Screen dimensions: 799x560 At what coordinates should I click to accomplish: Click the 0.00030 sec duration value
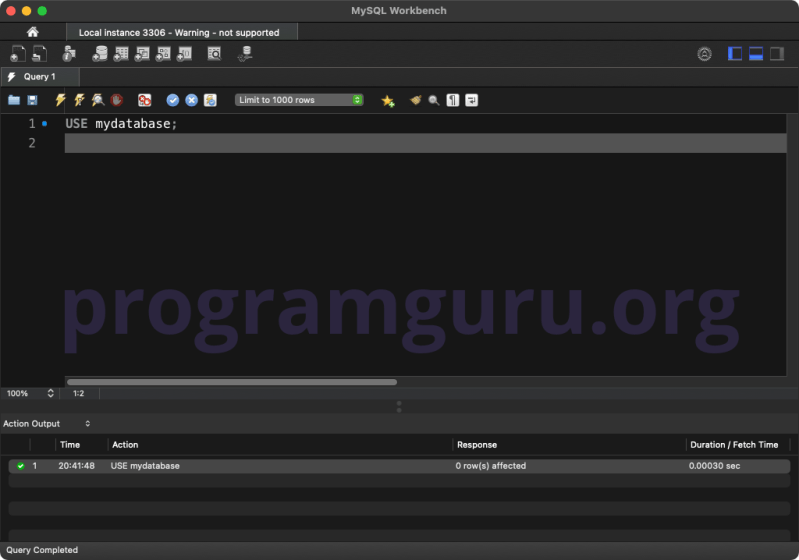714,466
